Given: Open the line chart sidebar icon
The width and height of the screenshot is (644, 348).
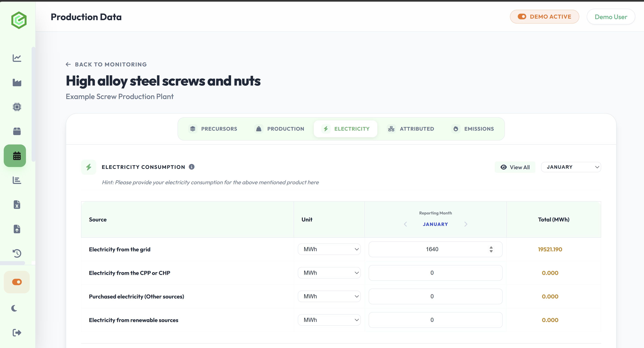Looking at the screenshot, I should coord(17,58).
